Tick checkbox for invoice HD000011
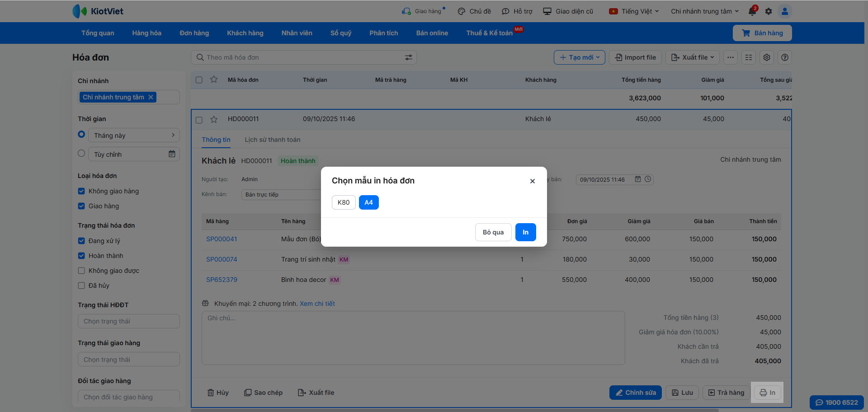 (x=199, y=120)
